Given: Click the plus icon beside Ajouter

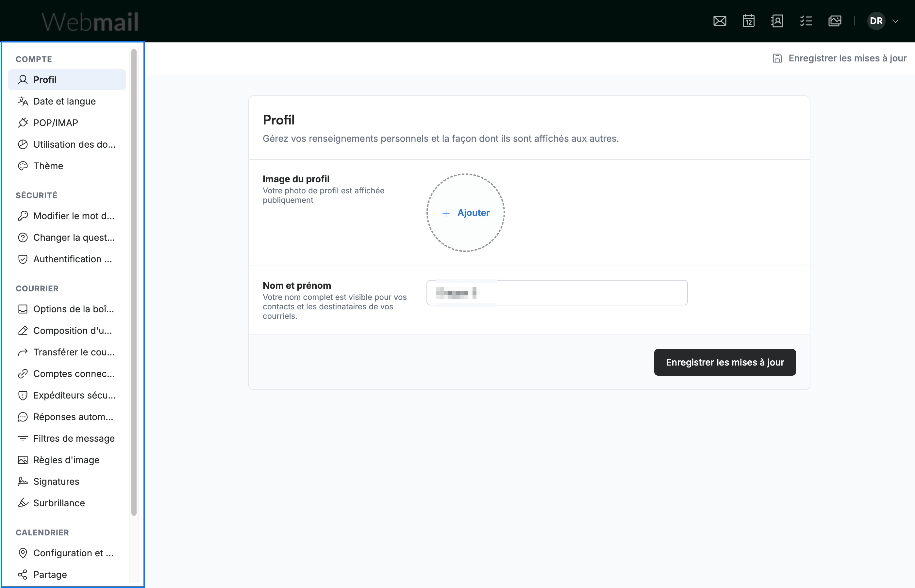Looking at the screenshot, I should (x=446, y=213).
